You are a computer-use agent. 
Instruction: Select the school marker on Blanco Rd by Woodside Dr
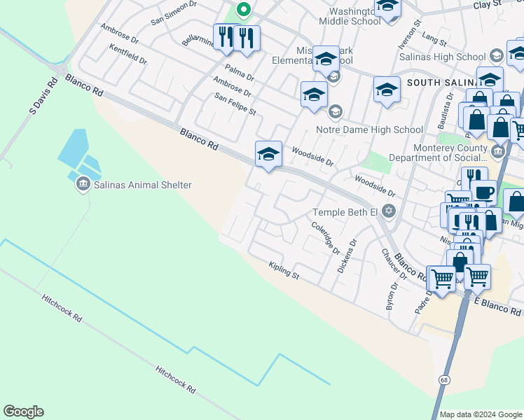(269, 156)
